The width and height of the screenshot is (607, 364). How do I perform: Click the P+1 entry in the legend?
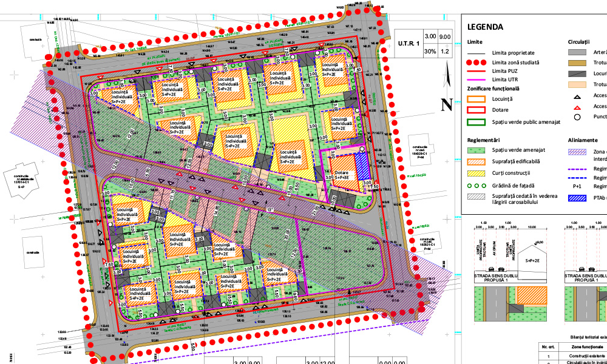[577, 186]
